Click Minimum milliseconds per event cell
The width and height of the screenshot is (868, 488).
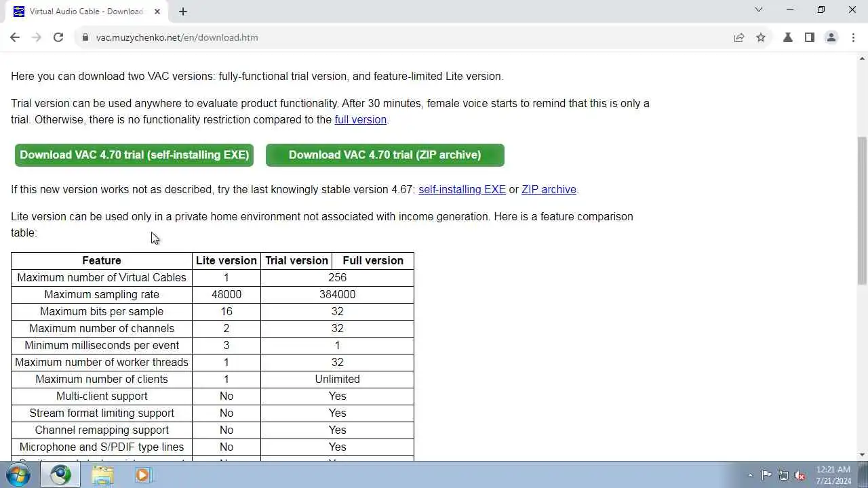(102, 345)
